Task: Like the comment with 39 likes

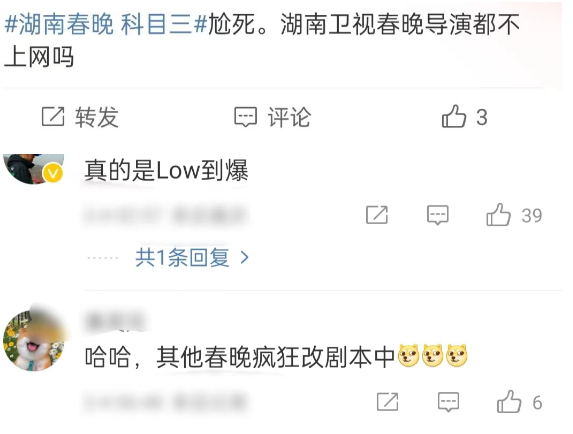Action: tap(498, 215)
